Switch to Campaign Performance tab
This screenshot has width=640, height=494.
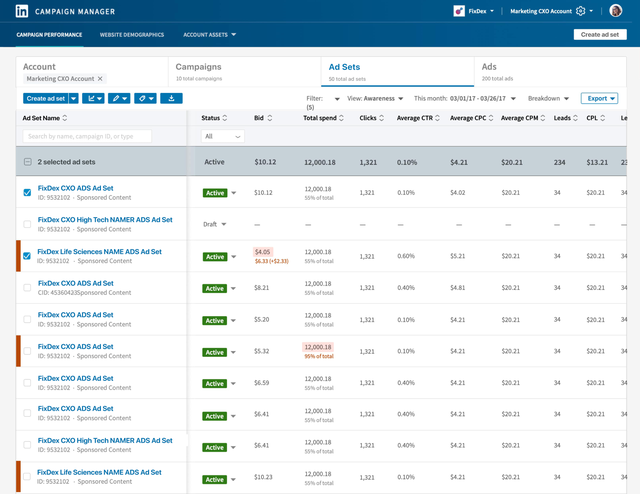49,35
